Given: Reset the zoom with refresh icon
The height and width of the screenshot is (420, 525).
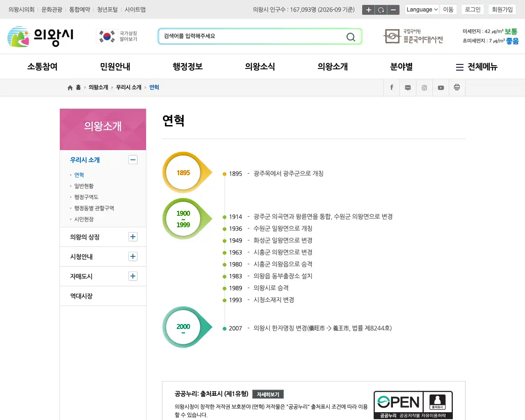Looking at the screenshot, I should point(381,9).
